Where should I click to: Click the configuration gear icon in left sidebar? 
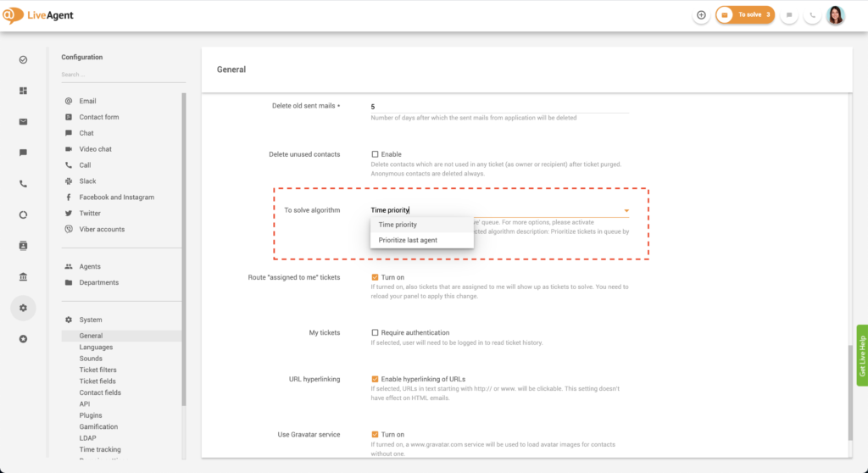23,308
